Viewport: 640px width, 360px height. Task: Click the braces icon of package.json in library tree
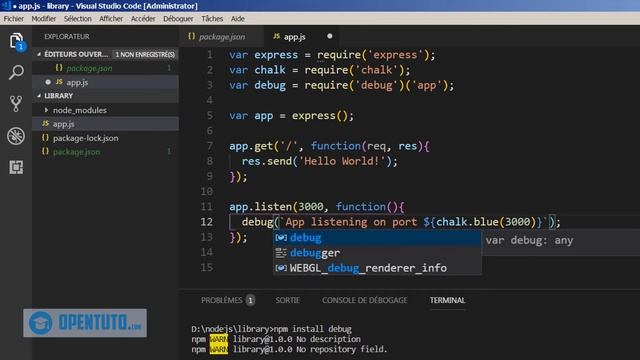[x=45, y=151]
